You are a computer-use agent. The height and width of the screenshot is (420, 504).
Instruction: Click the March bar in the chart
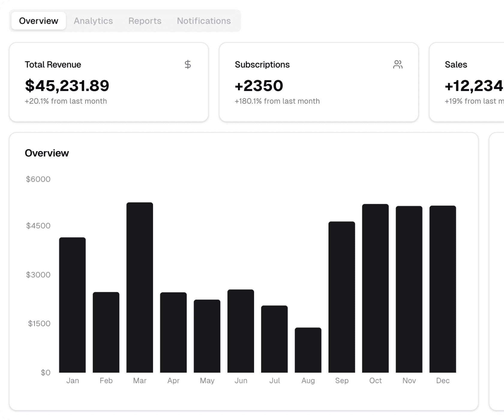point(140,287)
